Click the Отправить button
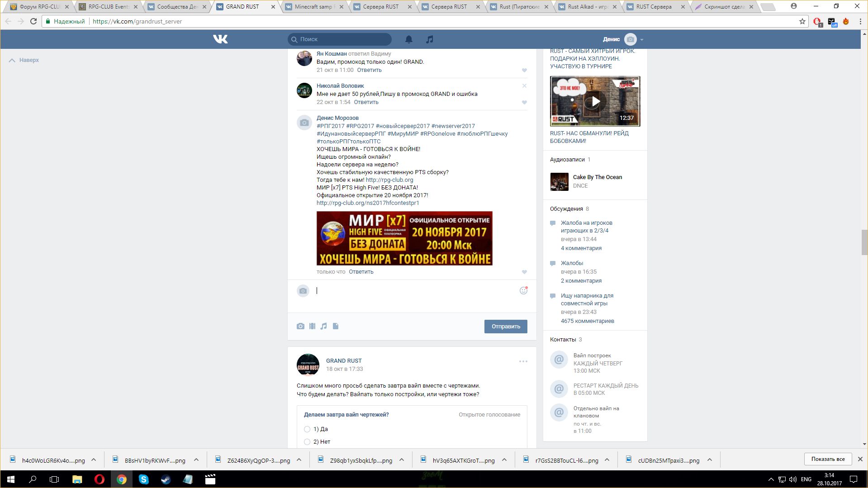 click(x=506, y=327)
